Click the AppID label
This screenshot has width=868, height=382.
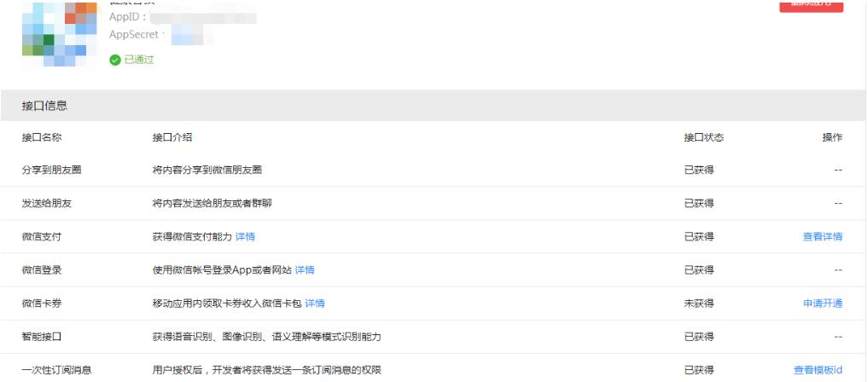point(128,16)
